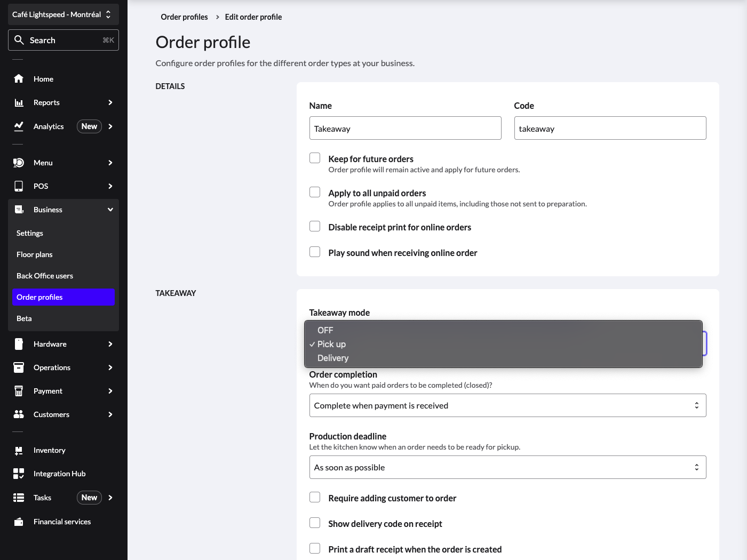Enable Keep for future orders
Screen dimensions: 747x560
click(x=315, y=158)
